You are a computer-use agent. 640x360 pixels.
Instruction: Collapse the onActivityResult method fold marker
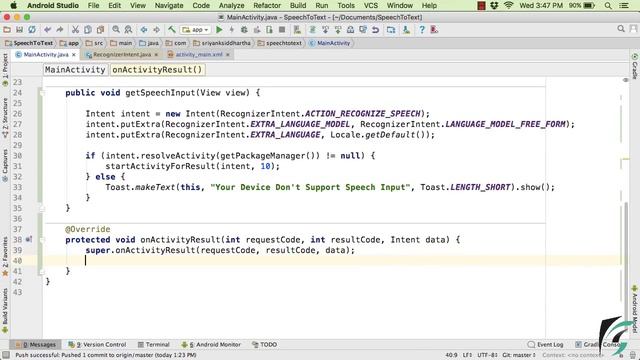pyautogui.click(x=42, y=240)
